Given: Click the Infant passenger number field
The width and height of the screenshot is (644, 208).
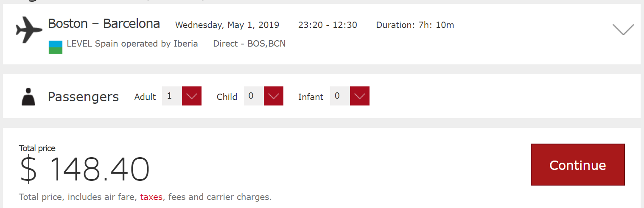Looking at the screenshot, I should click(x=340, y=96).
